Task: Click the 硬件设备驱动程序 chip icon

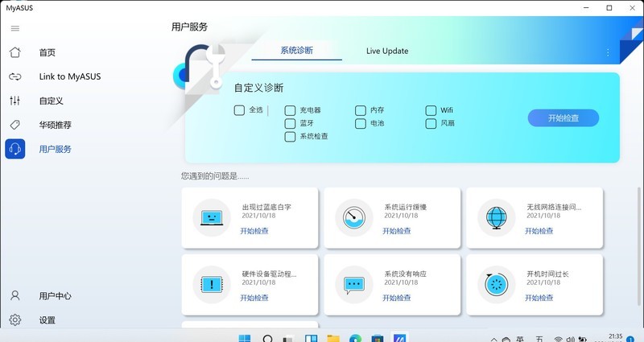Action: pyautogui.click(x=212, y=285)
